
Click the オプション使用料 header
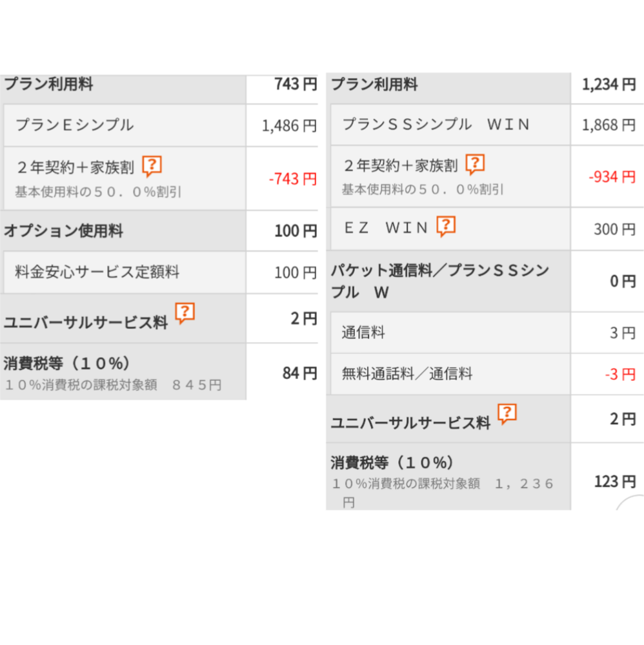click(x=159, y=230)
